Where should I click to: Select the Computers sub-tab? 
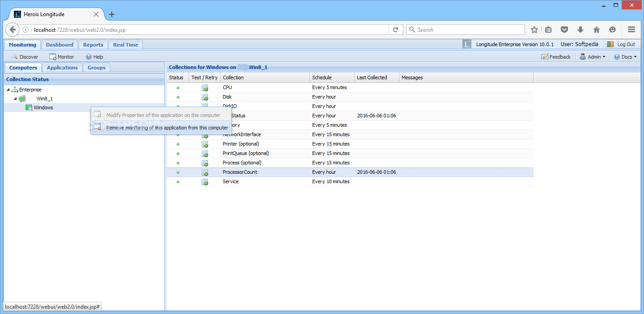click(23, 68)
